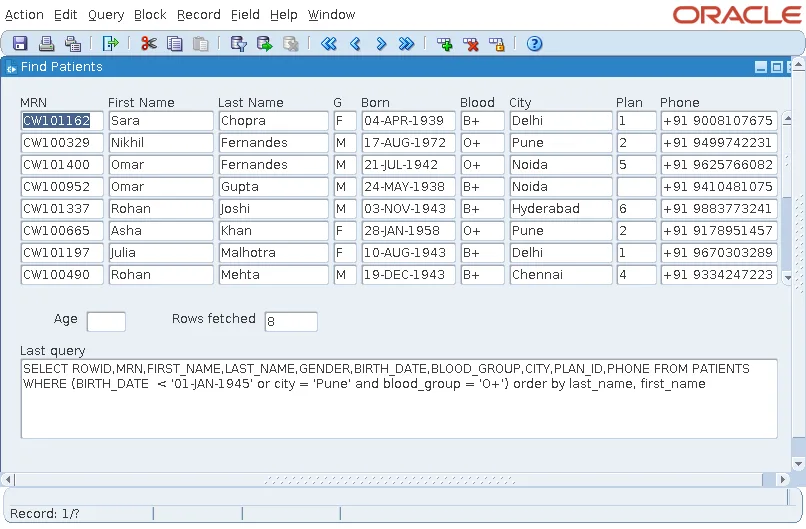Open Print Setup from toolbar
This screenshot has width=806, height=529.
pyautogui.click(x=73, y=44)
